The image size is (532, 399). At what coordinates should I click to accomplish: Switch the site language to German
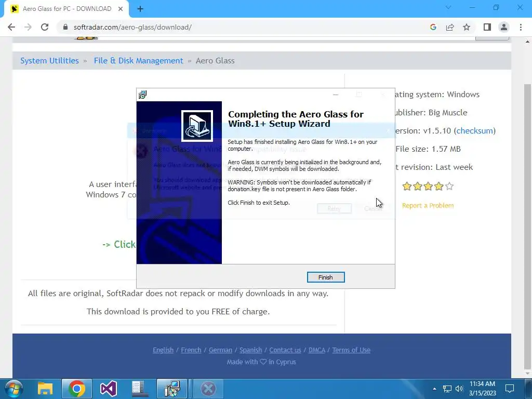(x=220, y=350)
